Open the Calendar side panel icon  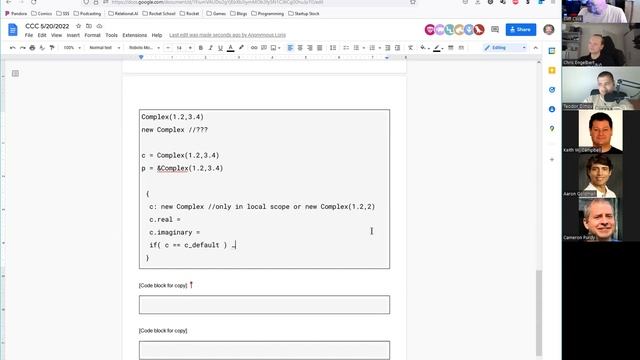(x=552, y=51)
